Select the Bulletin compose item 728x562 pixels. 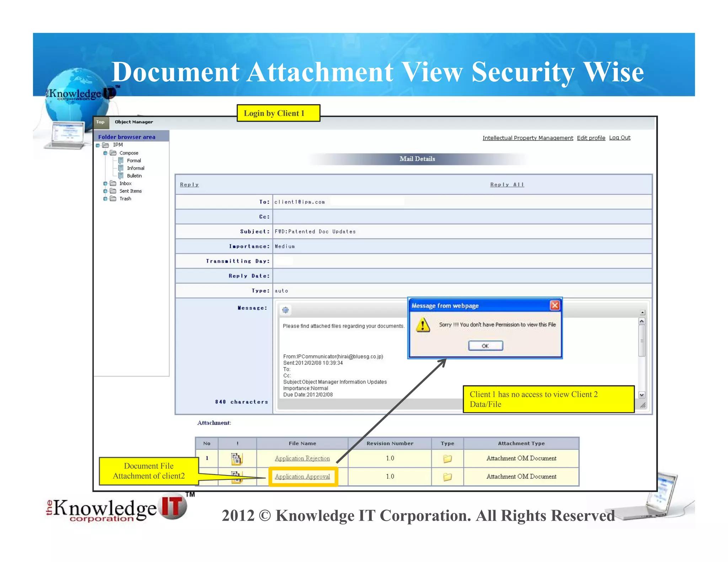(134, 176)
